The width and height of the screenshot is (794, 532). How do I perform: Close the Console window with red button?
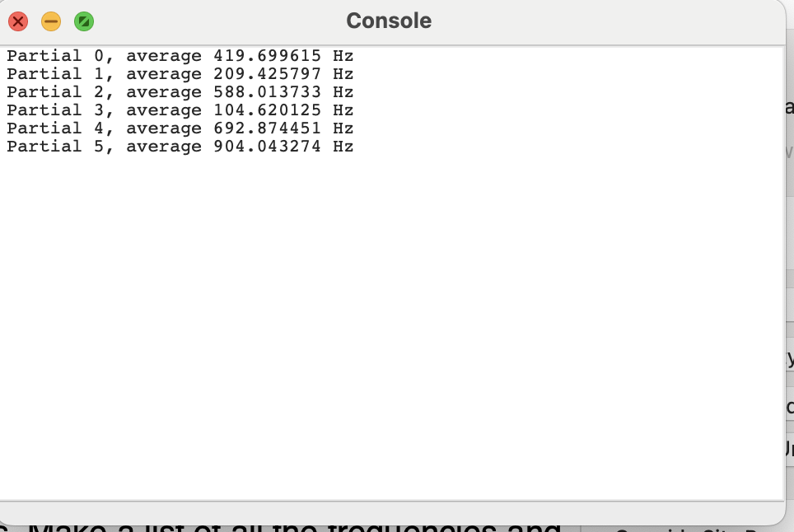[x=18, y=21]
